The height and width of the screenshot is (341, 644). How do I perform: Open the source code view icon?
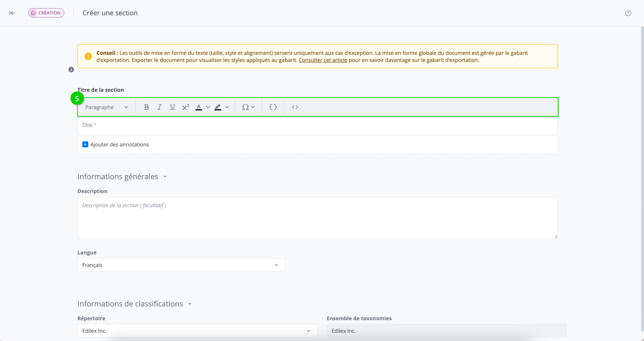click(x=295, y=107)
